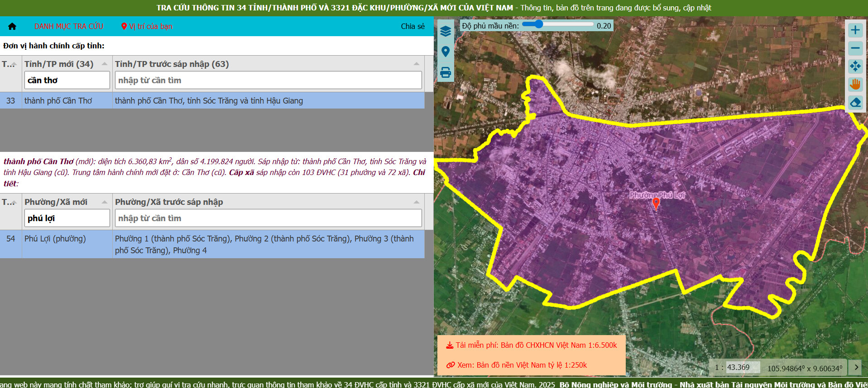Click Vị trí của bạn menu item

click(147, 26)
